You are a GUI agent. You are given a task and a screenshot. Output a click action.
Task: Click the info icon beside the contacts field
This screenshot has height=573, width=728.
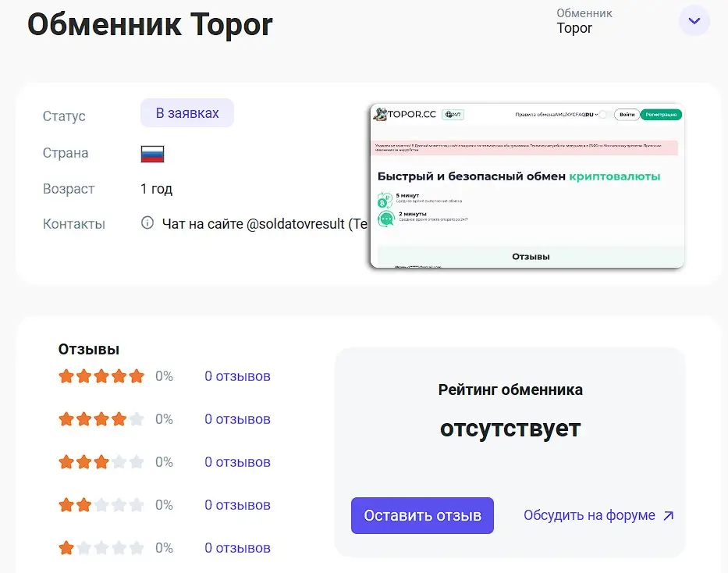point(147,222)
